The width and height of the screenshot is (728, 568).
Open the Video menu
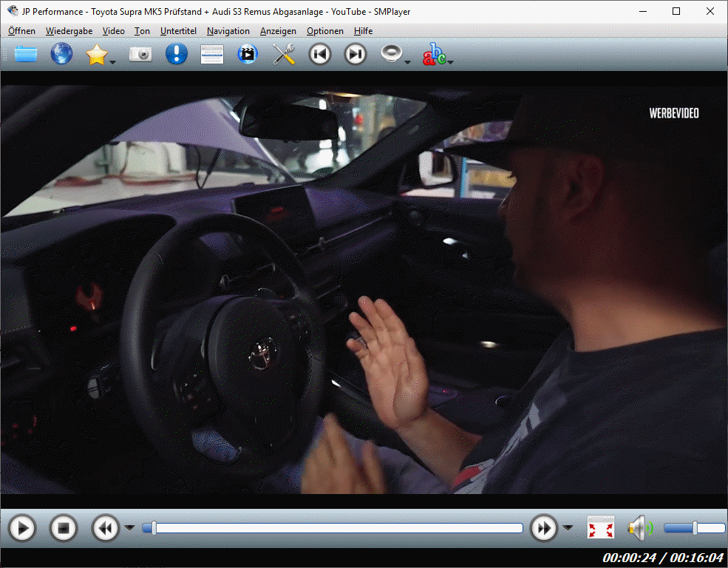114,30
